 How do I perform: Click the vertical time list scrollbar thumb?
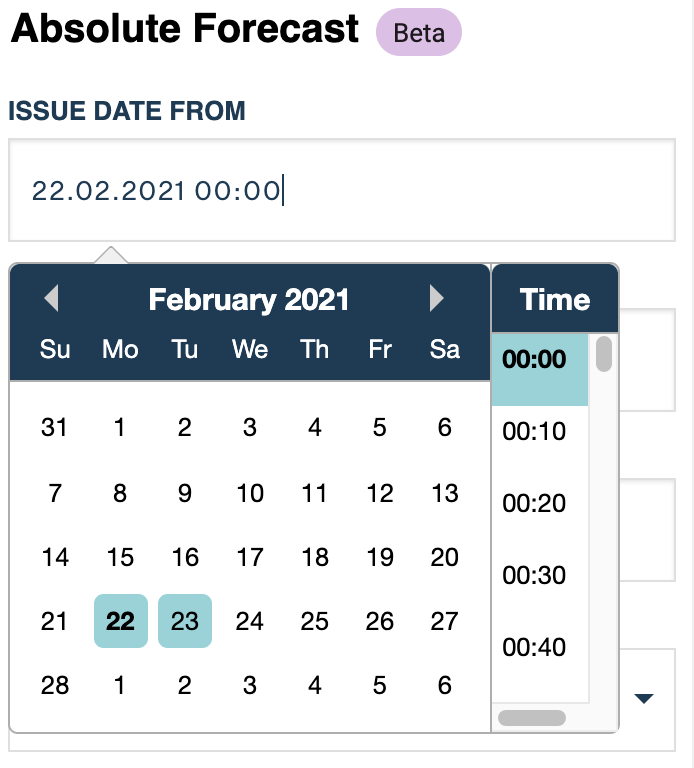click(604, 354)
